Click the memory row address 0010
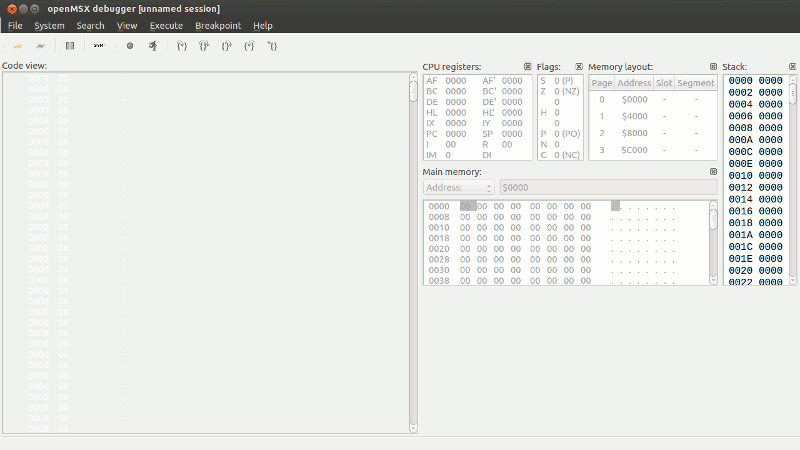The width and height of the screenshot is (800, 450). pos(439,228)
